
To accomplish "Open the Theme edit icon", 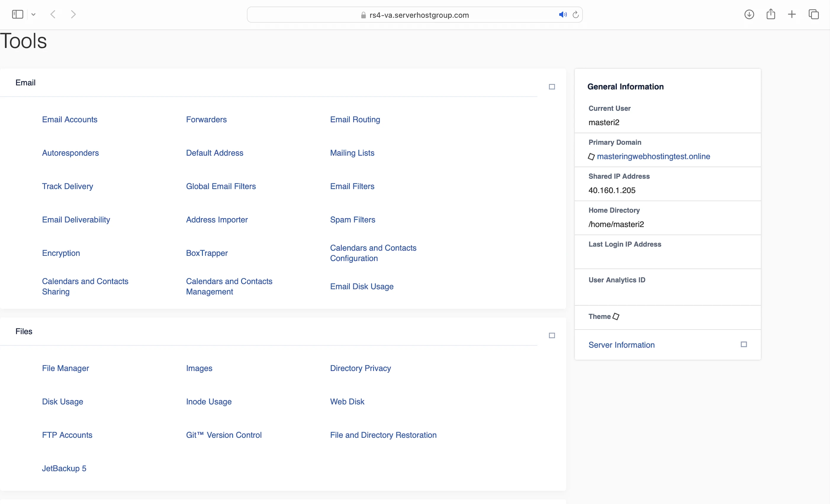I will pyautogui.click(x=616, y=316).
